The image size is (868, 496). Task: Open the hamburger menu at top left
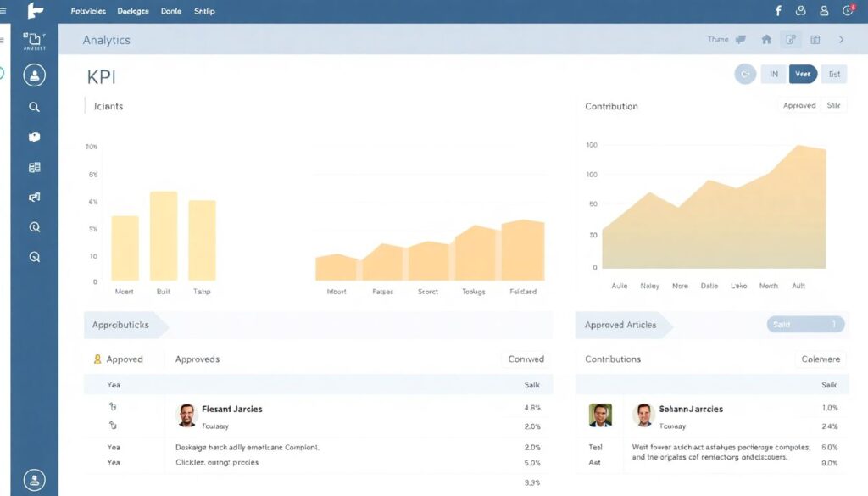point(3,11)
